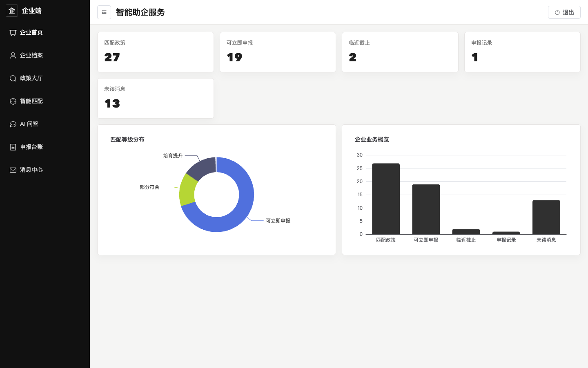Open the AI 问答 page
The width and height of the screenshot is (588, 368).
coord(45,124)
